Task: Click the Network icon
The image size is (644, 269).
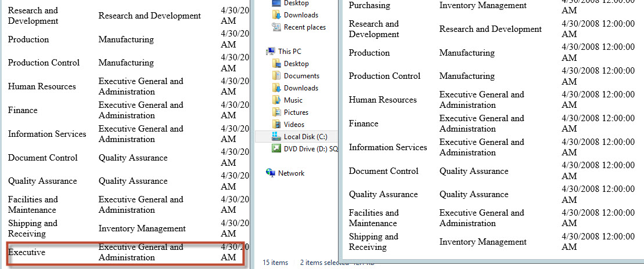Action: [x=271, y=173]
